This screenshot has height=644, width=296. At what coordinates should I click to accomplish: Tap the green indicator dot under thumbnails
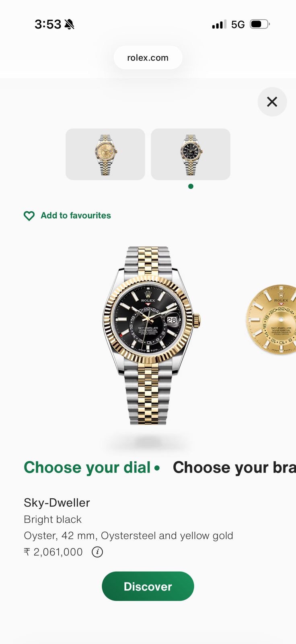(x=191, y=186)
